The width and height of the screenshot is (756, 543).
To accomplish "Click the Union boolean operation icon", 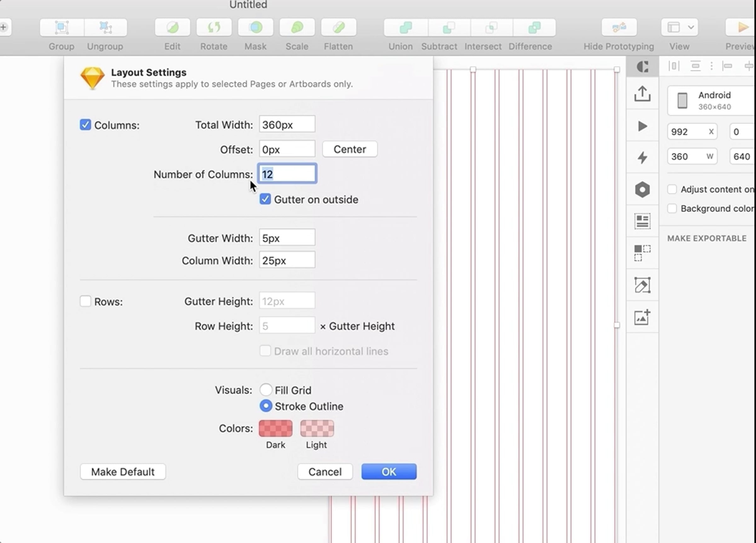I will pyautogui.click(x=405, y=28).
